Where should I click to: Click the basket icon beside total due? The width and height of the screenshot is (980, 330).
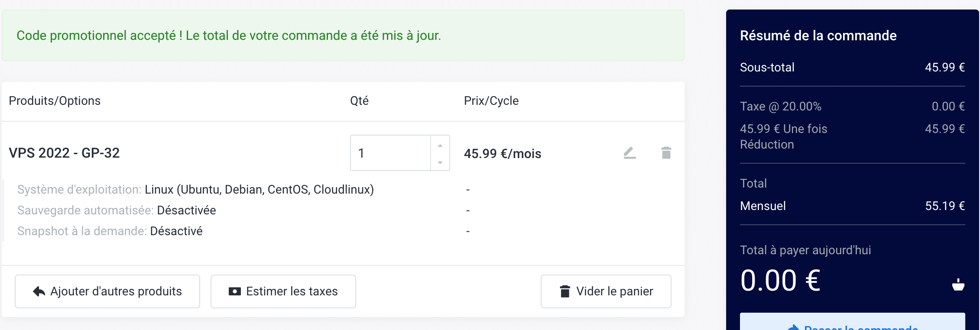(x=958, y=284)
